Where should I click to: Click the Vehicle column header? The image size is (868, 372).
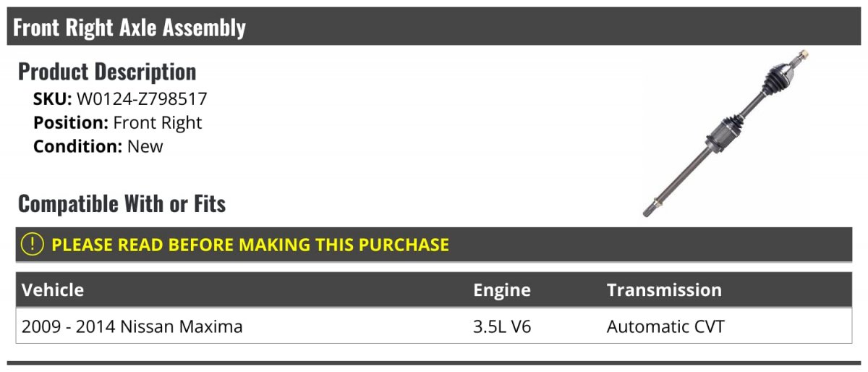click(53, 290)
